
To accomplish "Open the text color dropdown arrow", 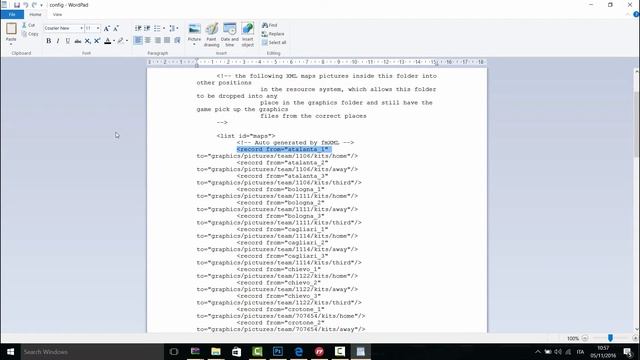I will pyautogui.click(x=114, y=41).
